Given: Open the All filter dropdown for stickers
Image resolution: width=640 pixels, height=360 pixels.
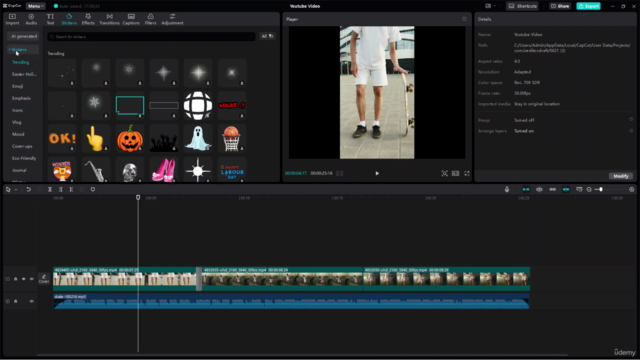Looking at the screenshot, I should point(267,36).
